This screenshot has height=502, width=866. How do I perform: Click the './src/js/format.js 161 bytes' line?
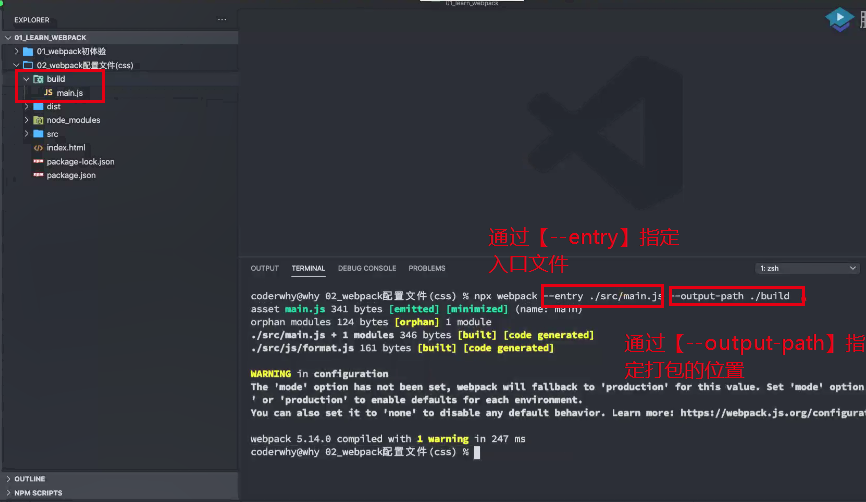[x=402, y=348]
